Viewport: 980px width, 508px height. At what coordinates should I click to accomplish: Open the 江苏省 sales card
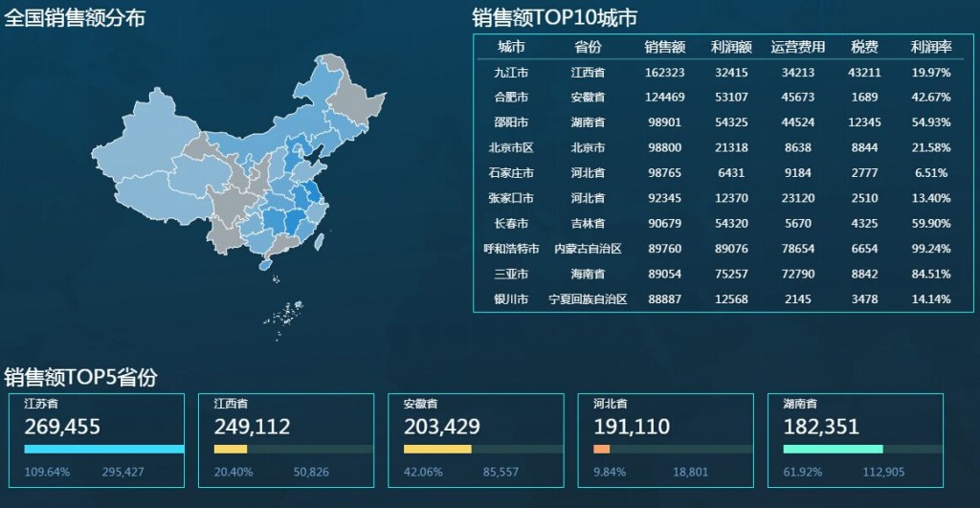97,440
